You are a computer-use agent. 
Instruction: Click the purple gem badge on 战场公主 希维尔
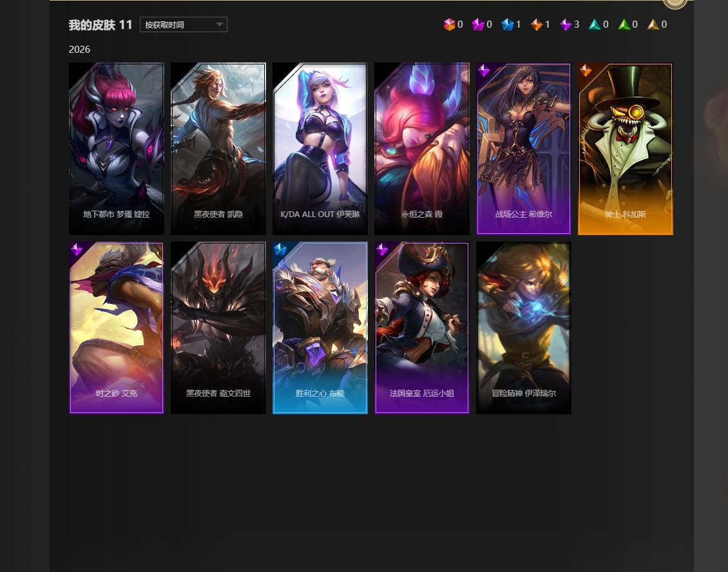point(484,70)
